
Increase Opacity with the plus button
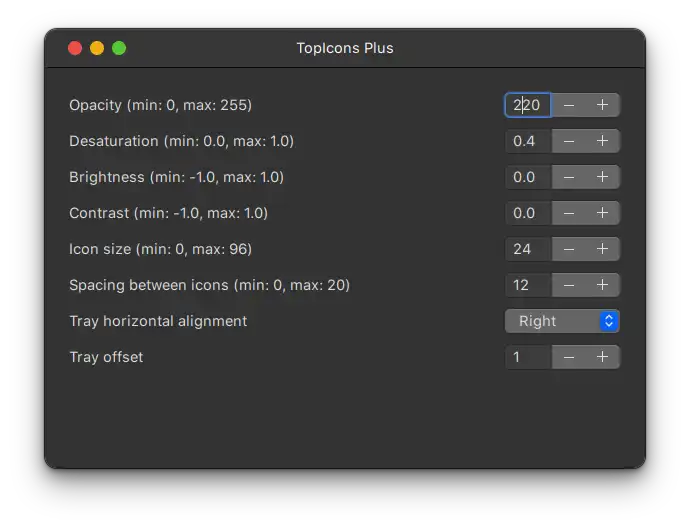coord(602,105)
